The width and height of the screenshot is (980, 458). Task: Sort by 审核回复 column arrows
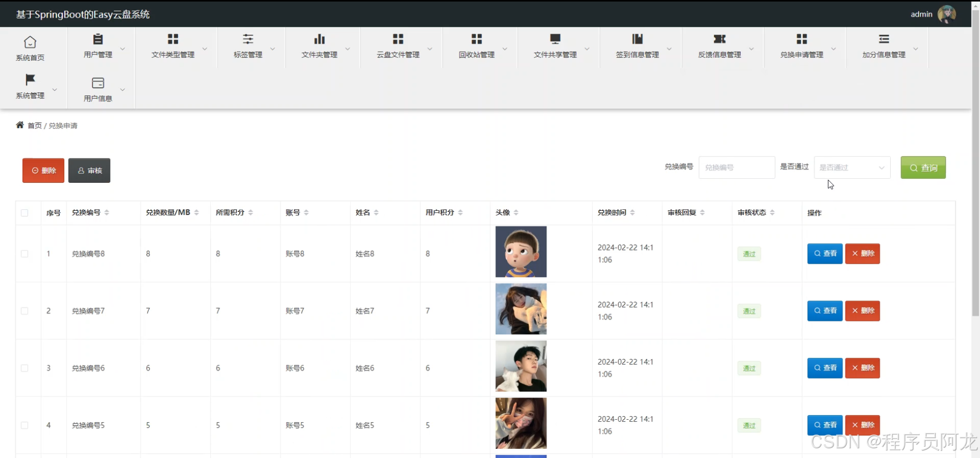(702, 212)
